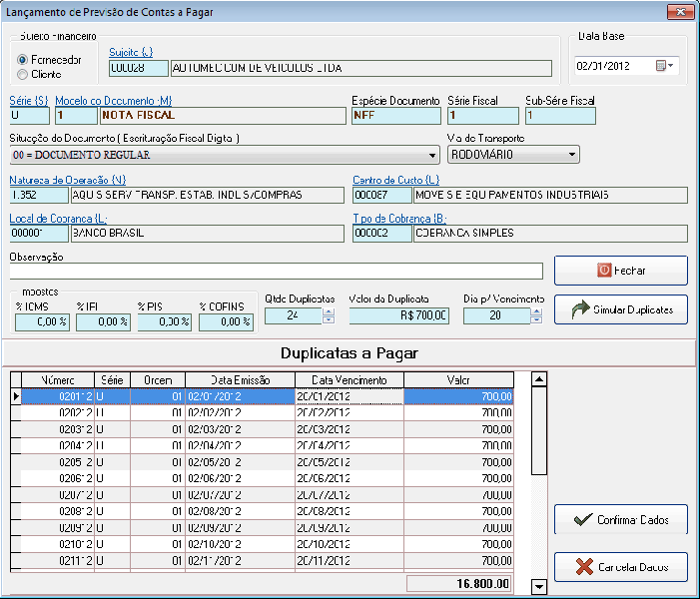Click the Simular Duplicatas button
This screenshot has height=599, width=700.
pos(620,309)
